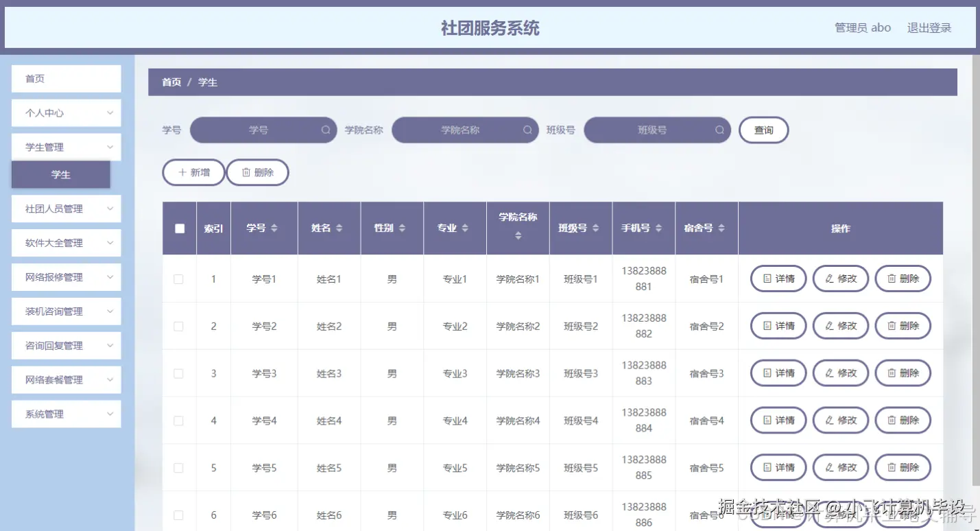Collapse the 学生管理 sidebar menu
980x531 pixels.
[67, 147]
